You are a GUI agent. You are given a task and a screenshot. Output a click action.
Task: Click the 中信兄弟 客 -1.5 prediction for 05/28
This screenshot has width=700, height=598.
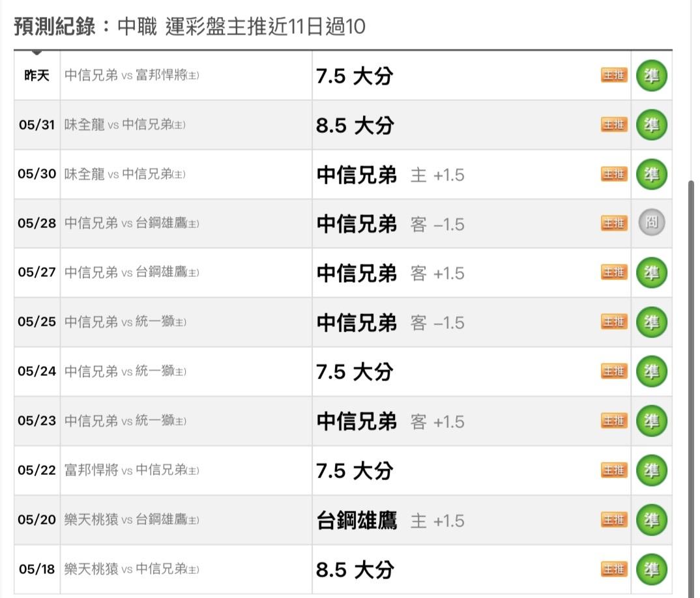390,224
